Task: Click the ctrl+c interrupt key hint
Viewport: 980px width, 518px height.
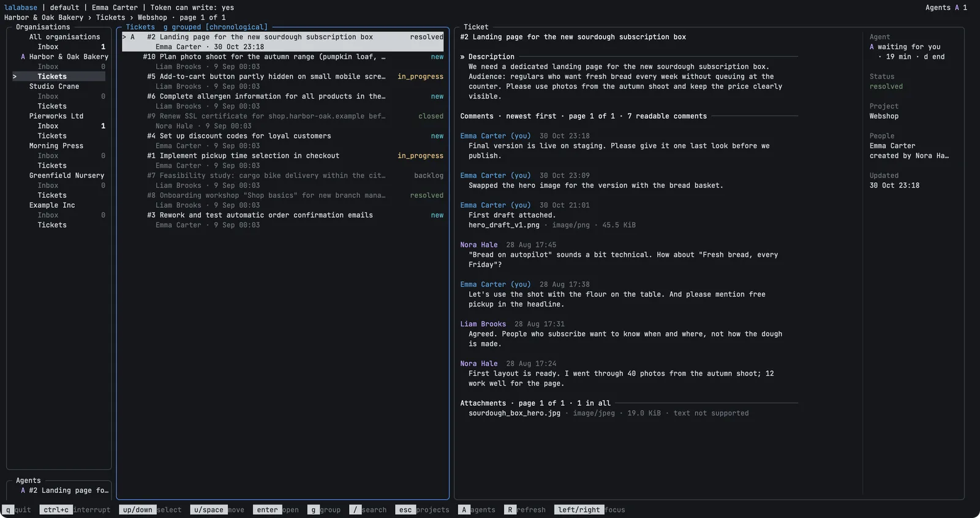Action: 75,509
